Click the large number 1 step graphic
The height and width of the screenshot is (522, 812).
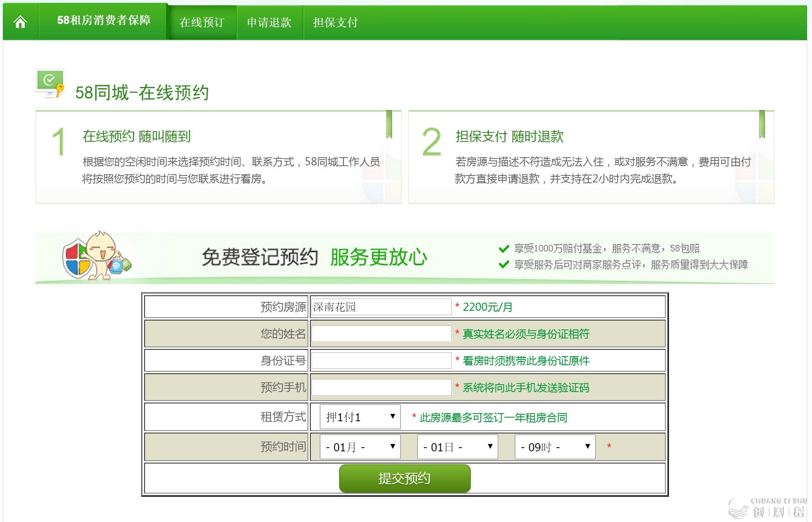pyautogui.click(x=59, y=141)
